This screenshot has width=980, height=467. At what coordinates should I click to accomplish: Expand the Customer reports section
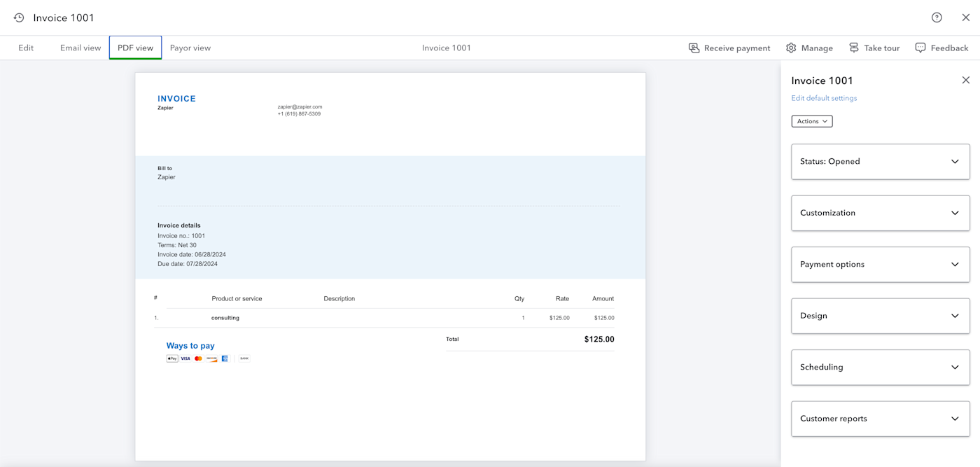(x=881, y=419)
